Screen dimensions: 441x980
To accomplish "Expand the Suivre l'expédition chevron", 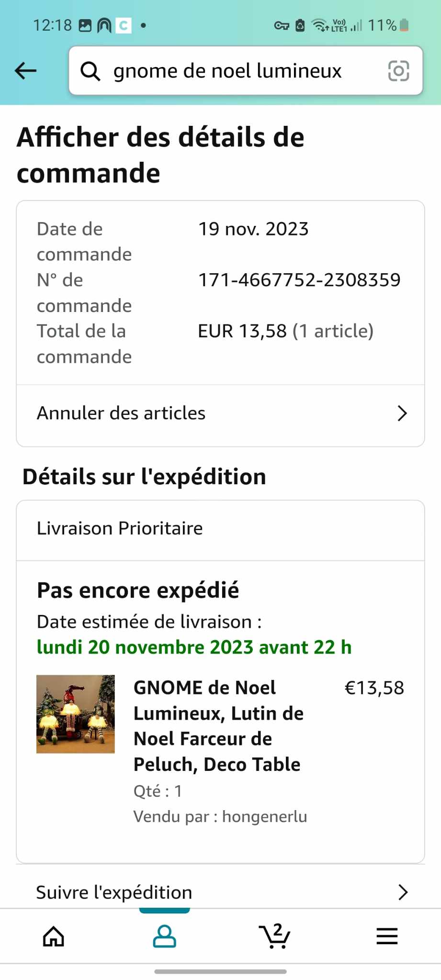I will coord(403,892).
